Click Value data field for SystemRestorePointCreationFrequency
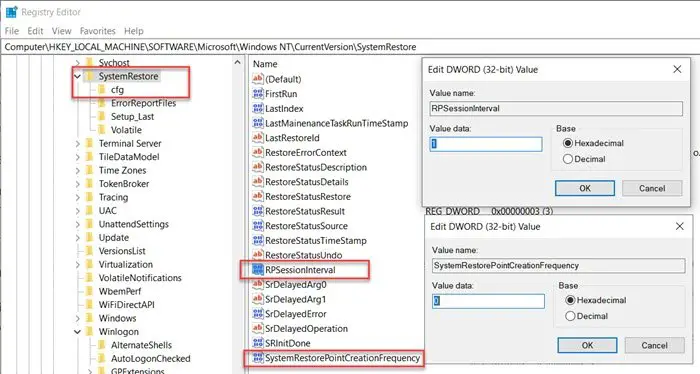 coord(488,301)
